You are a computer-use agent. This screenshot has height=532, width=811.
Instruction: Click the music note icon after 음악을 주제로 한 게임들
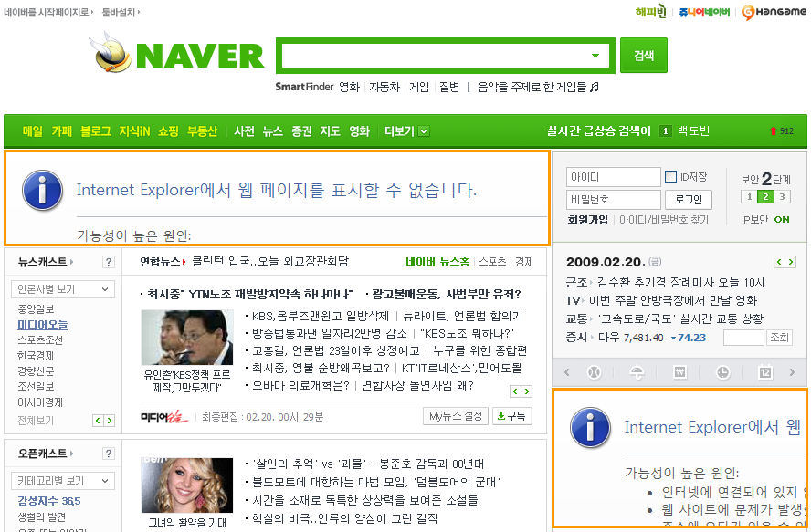pyautogui.click(x=595, y=87)
